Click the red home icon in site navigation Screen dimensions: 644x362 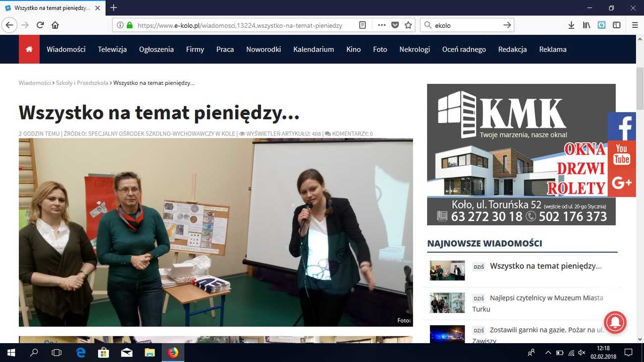pyautogui.click(x=29, y=49)
